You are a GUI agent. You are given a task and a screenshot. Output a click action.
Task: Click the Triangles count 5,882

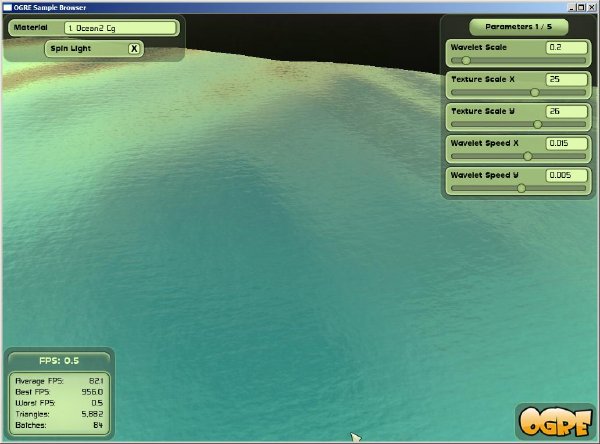point(92,414)
